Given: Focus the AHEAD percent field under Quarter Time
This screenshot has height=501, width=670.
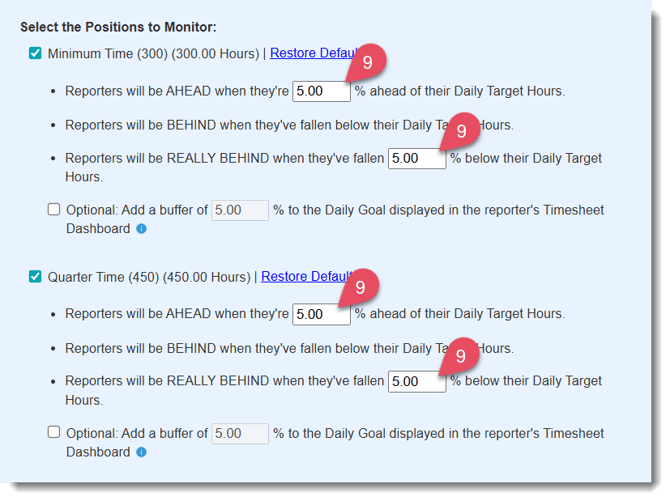Looking at the screenshot, I should coord(321,314).
